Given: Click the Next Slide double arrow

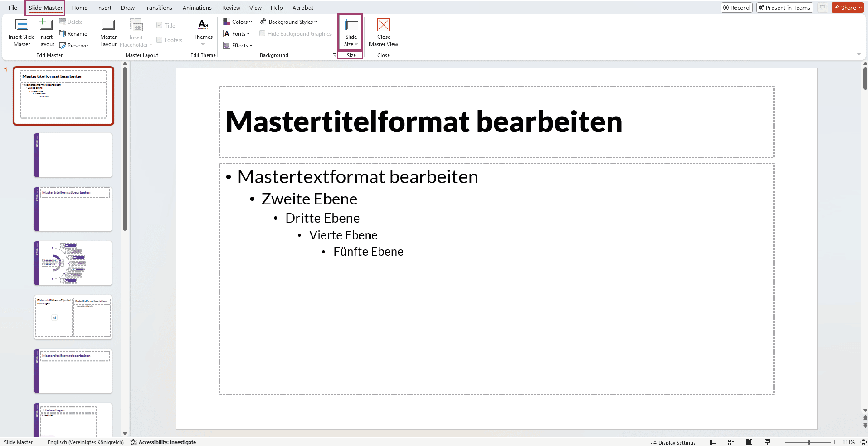Looking at the screenshot, I should pos(865,425).
